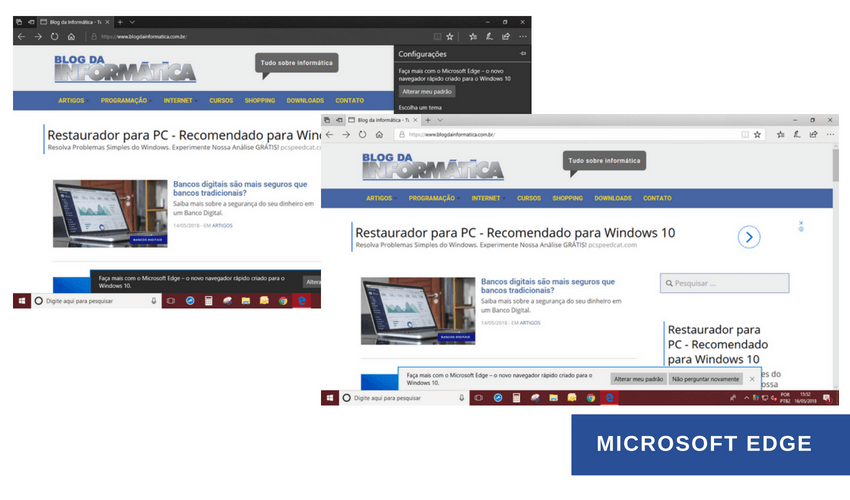This screenshot has height=500, width=850.
Task: Show tab previews chevron in dark Edge window
Action: coord(132,22)
